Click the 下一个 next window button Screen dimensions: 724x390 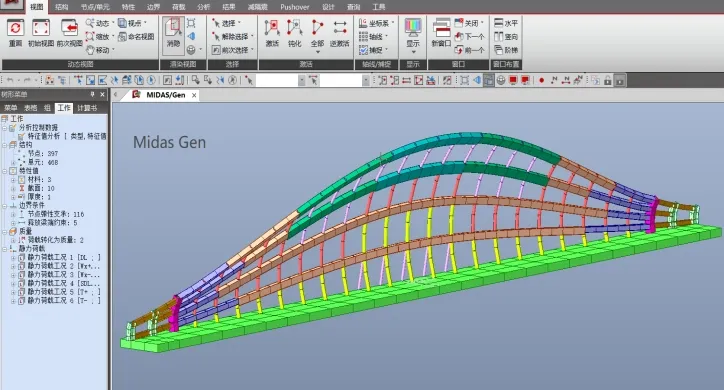pos(470,36)
